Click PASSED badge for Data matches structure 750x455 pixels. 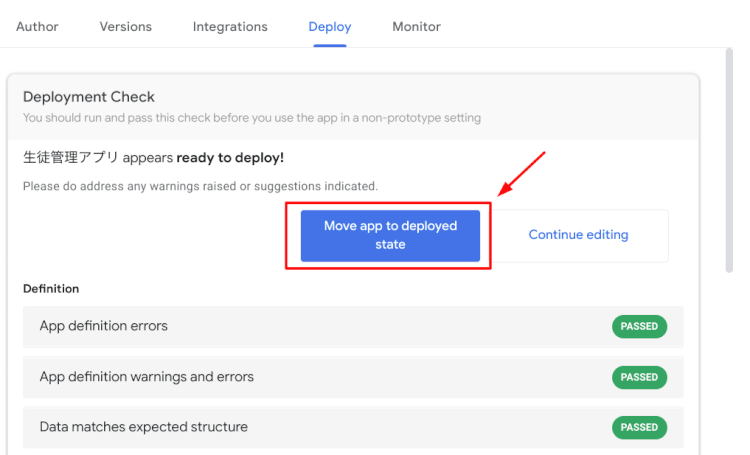(639, 427)
